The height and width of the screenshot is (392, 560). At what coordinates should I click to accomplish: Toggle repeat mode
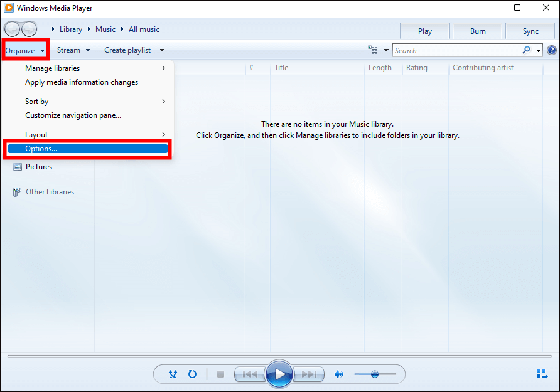pos(193,374)
